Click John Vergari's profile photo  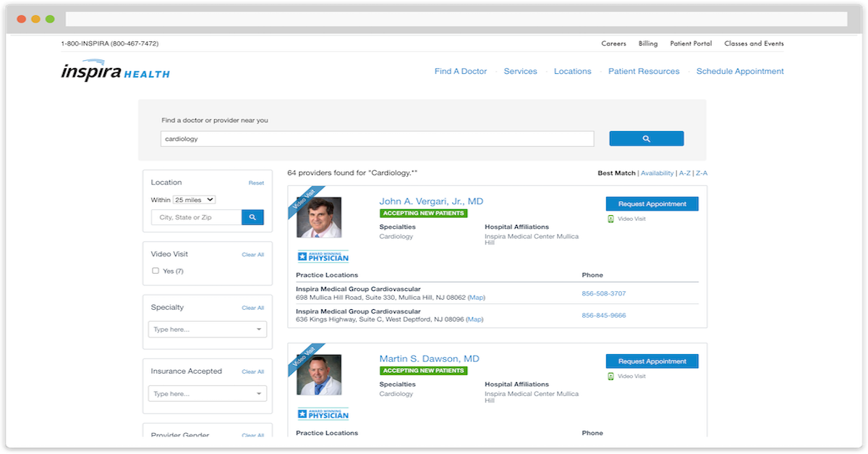[319, 217]
